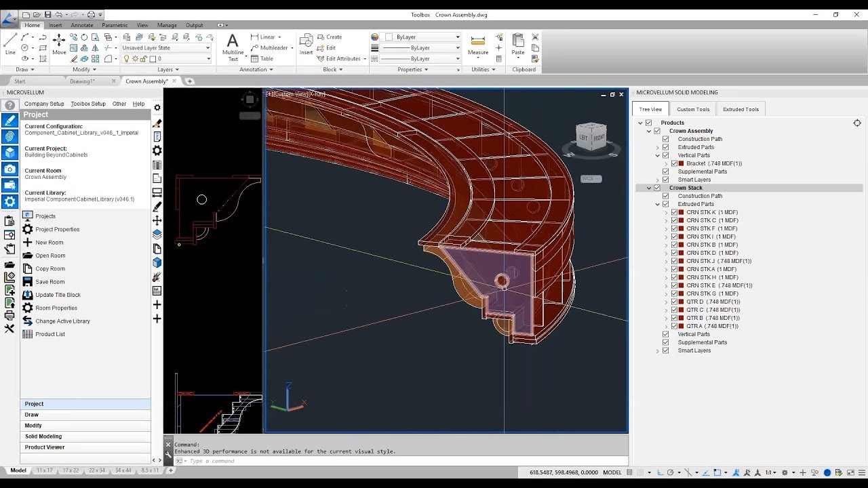Click the camera icon in Microvellum sidebar

tap(9, 169)
